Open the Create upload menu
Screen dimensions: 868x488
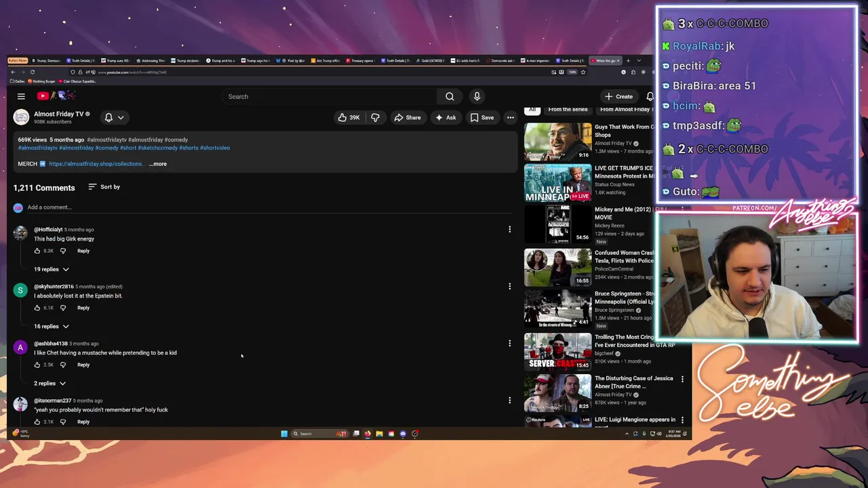coord(619,96)
